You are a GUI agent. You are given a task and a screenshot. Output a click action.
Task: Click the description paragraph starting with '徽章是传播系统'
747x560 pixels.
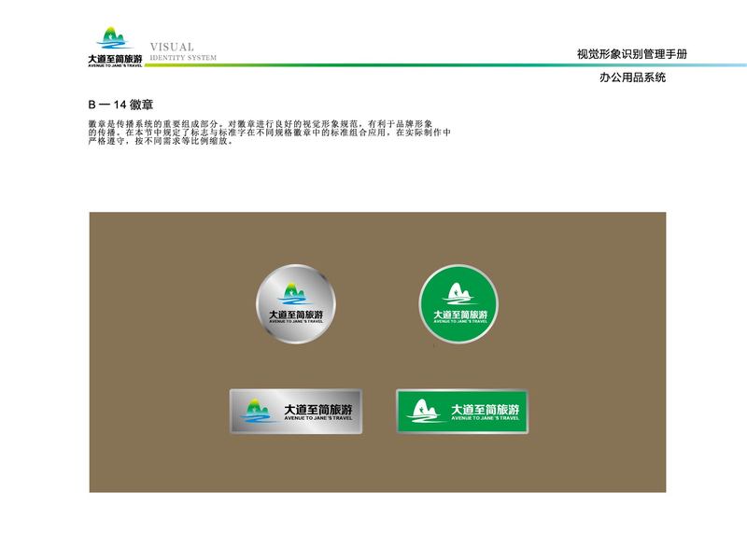[x=269, y=133]
